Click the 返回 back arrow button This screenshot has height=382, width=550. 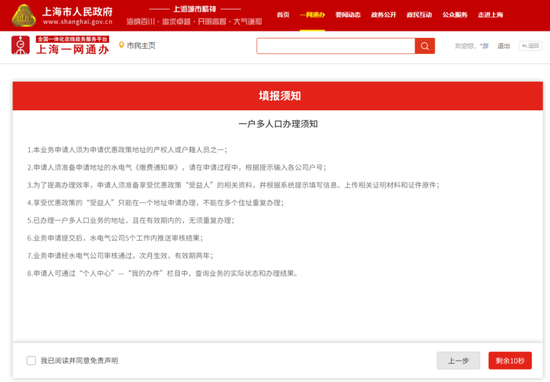530,46
